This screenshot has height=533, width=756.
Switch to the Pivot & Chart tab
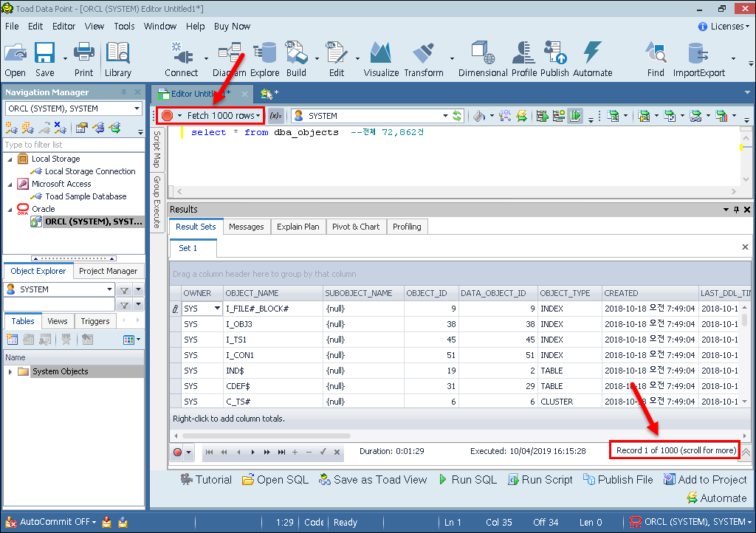pos(356,227)
